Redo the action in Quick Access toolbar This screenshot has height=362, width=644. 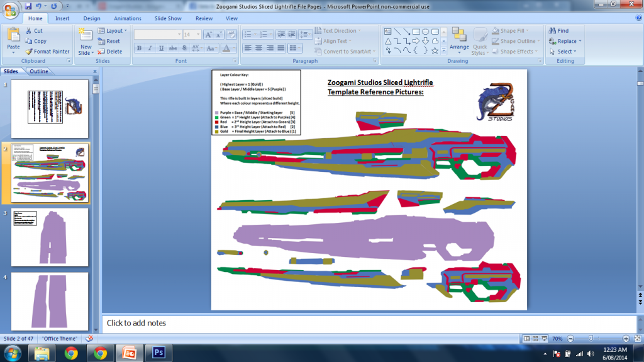(x=54, y=6)
